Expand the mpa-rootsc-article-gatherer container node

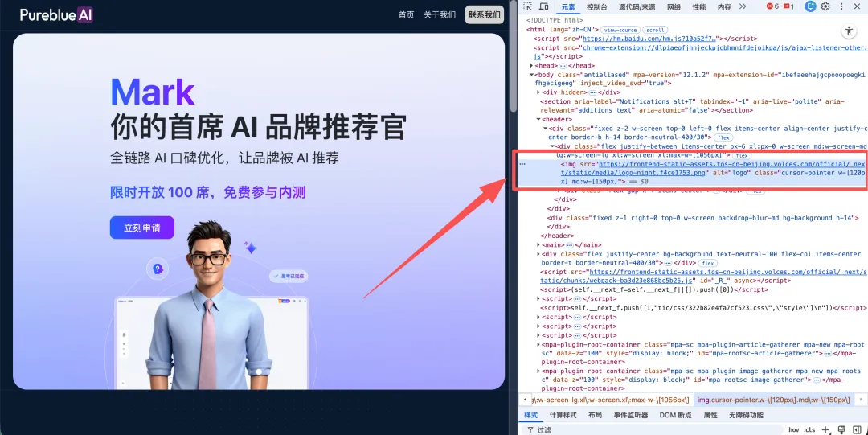click(x=538, y=344)
